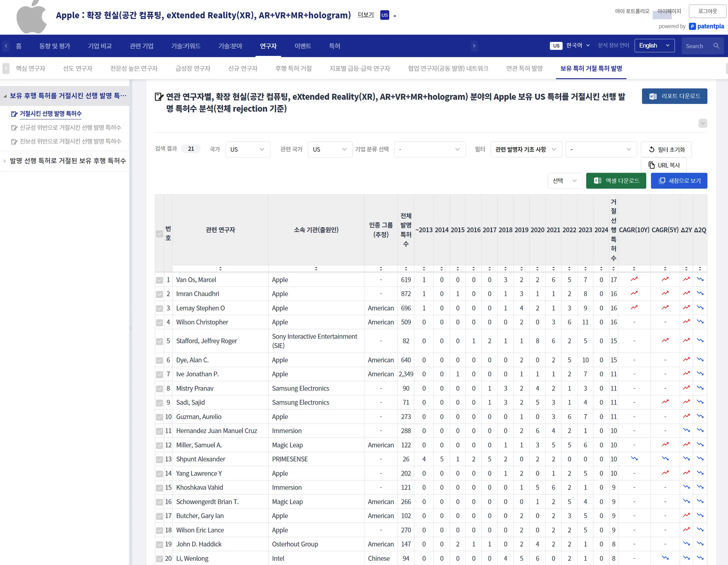Open the 기술:키워드 menu item
Image resolution: width=728 pixels, height=565 pixels.
(186, 46)
